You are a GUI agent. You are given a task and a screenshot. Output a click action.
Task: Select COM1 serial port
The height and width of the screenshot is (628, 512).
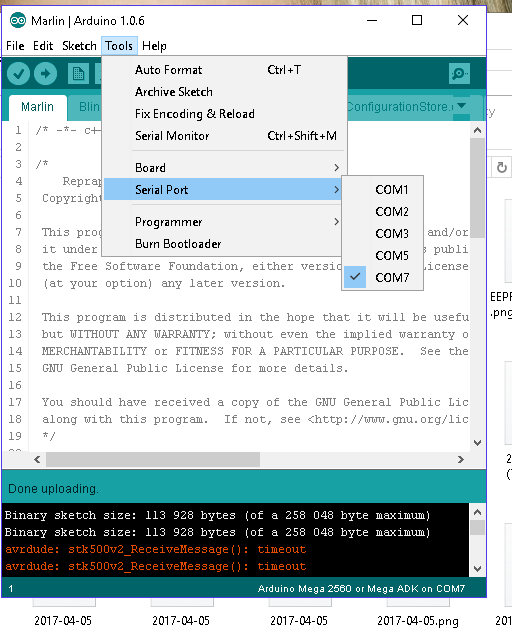coord(382,189)
